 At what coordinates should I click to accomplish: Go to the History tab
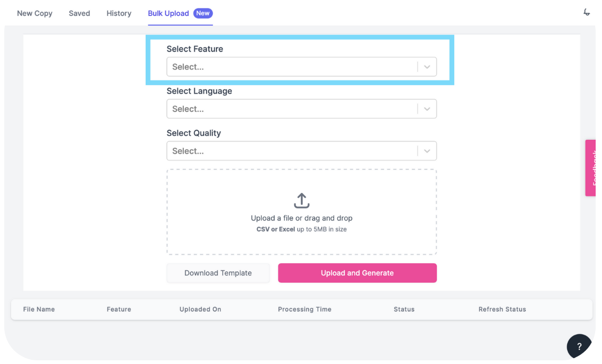tap(119, 13)
